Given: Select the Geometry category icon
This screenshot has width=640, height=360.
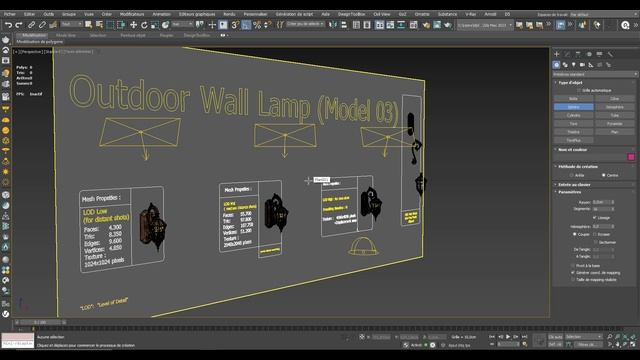Looking at the screenshot, I should 556,64.
